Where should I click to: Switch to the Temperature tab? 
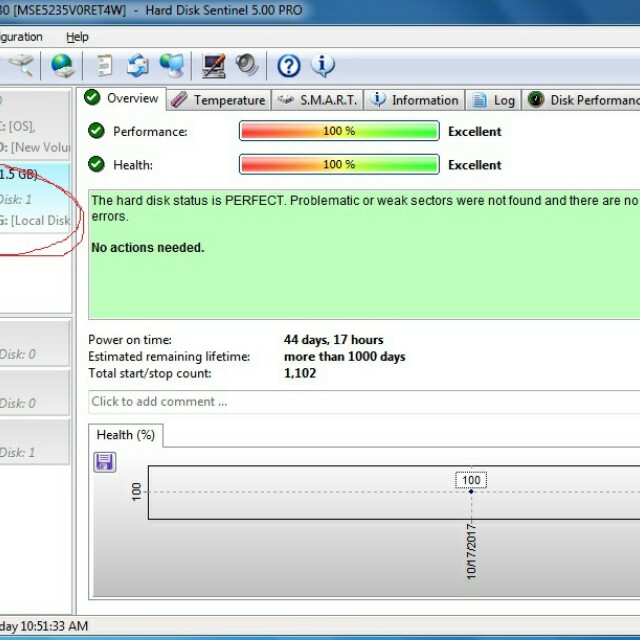[219, 100]
